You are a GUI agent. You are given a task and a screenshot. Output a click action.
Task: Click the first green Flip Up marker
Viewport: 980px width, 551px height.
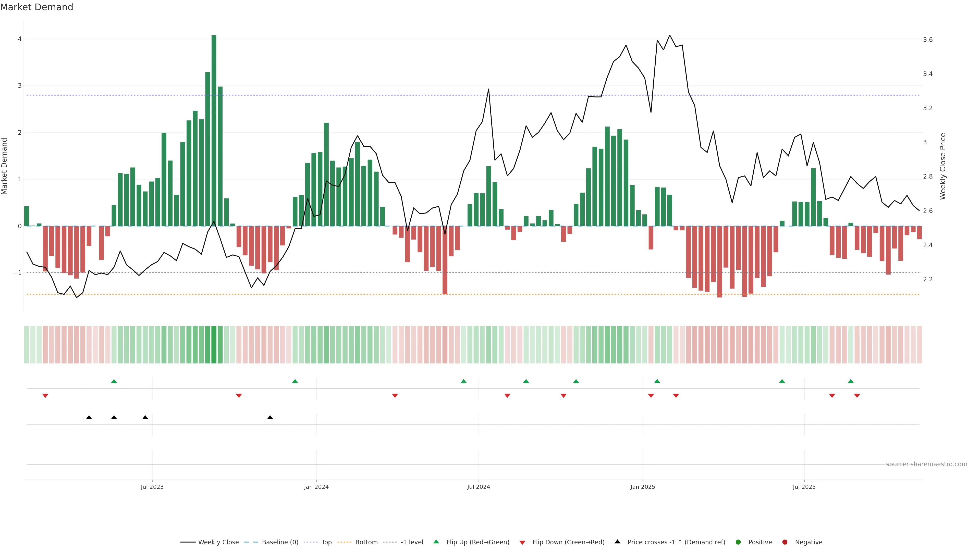114,381
